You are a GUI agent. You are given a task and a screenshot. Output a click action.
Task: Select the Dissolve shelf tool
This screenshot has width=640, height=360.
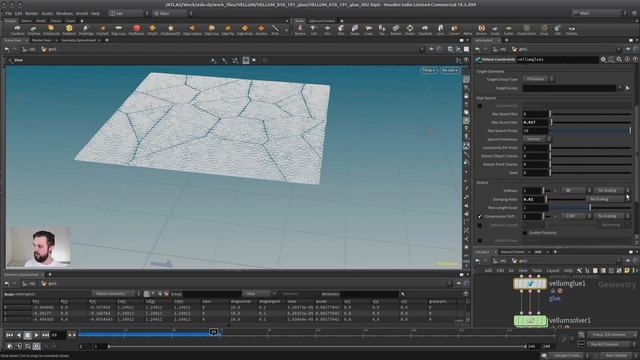[261, 29]
